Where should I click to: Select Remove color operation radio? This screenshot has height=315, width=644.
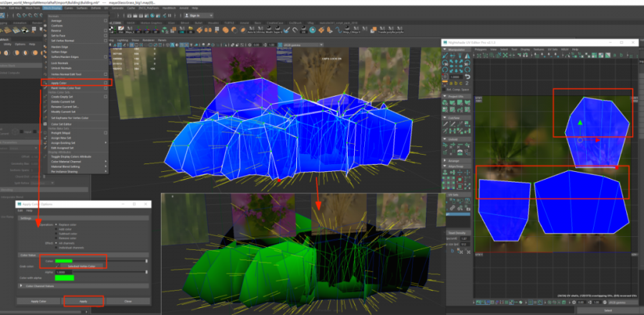pos(56,238)
